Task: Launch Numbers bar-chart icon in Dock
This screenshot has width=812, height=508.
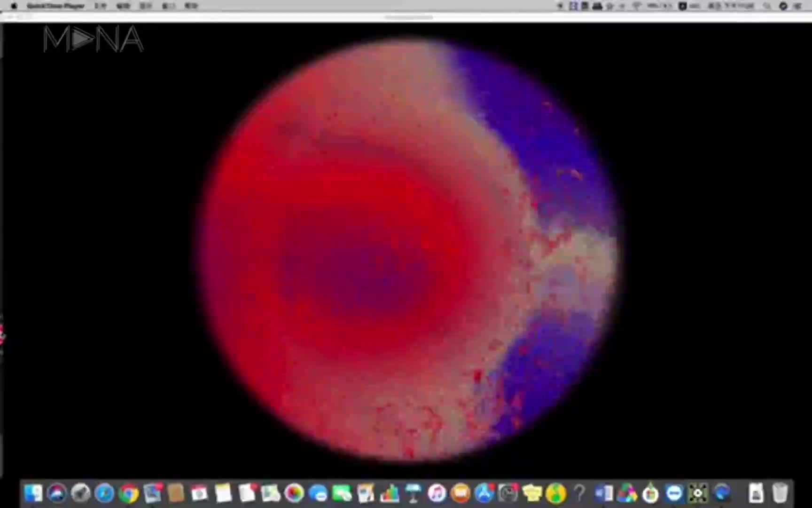Action: pyautogui.click(x=390, y=493)
